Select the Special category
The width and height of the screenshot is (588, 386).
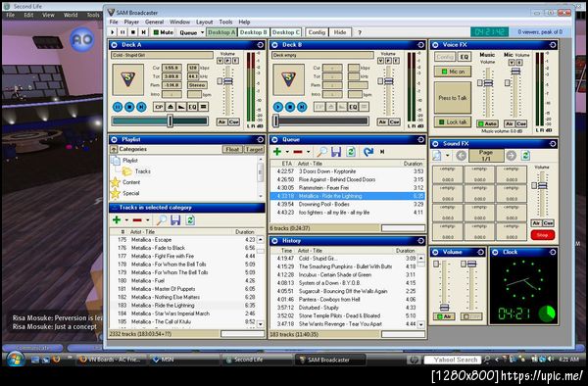(x=125, y=193)
